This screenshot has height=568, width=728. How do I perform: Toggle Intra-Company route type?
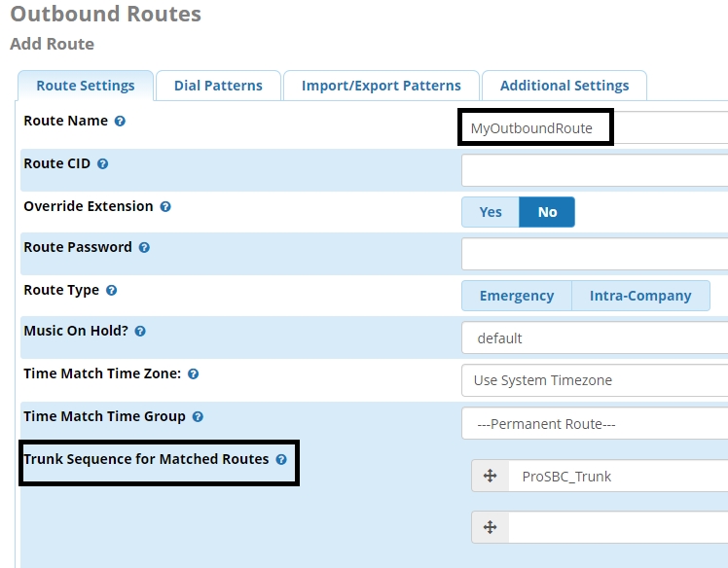coord(639,296)
